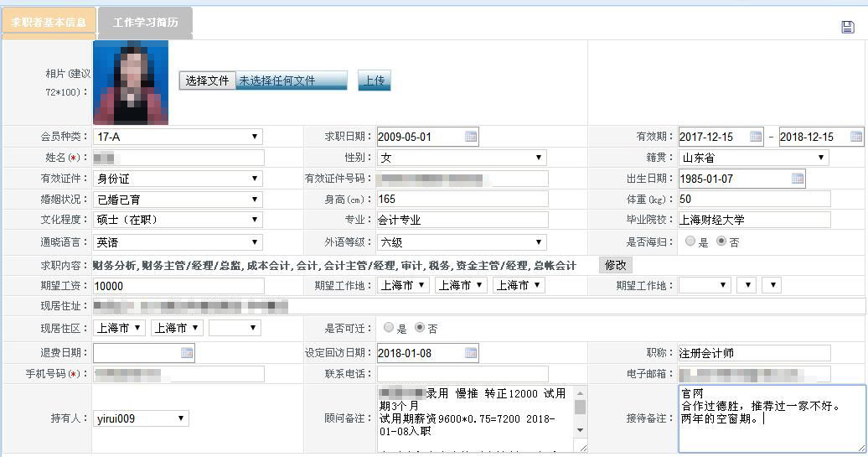
Task: Open the 婚姻状况 dropdown
Action: [177, 200]
